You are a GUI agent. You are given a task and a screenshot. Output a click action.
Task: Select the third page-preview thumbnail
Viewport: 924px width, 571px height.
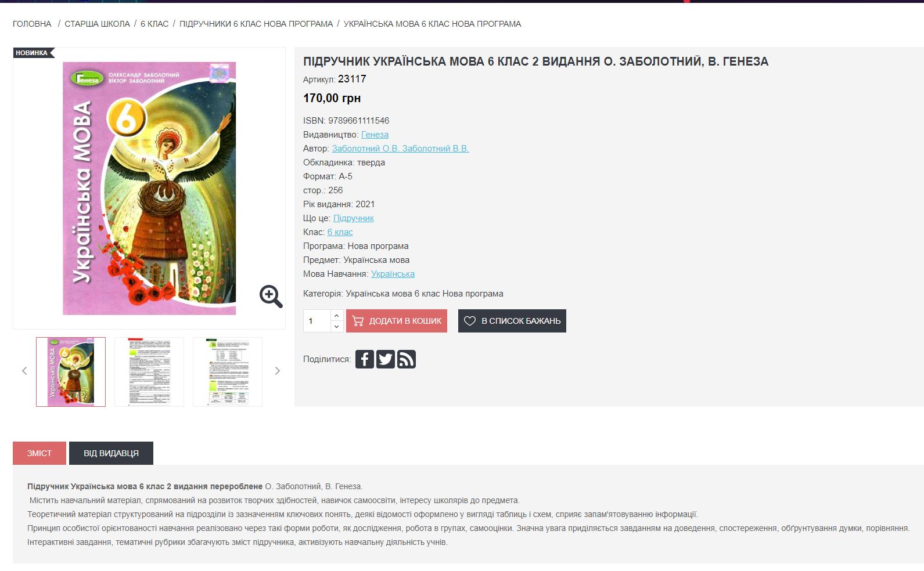pos(228,372)
